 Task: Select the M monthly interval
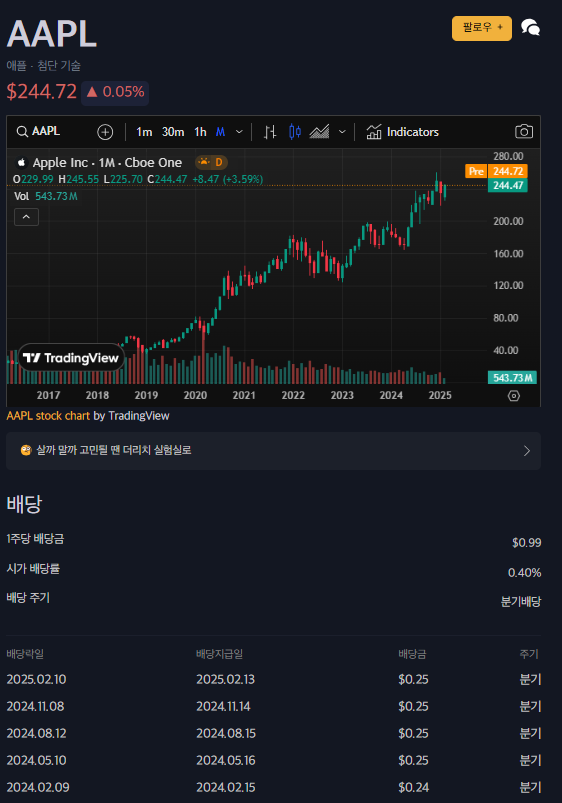click(220, 132)
